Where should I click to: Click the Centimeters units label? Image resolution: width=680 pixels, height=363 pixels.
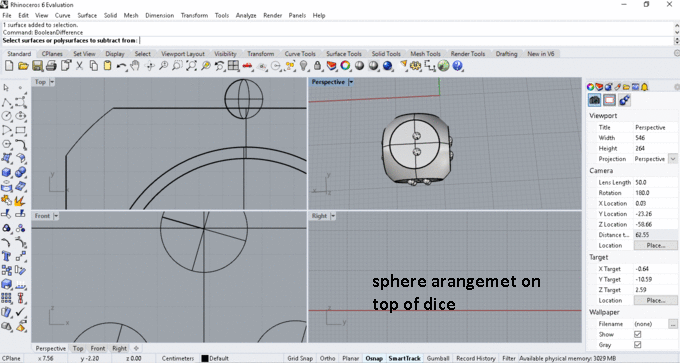178,358
